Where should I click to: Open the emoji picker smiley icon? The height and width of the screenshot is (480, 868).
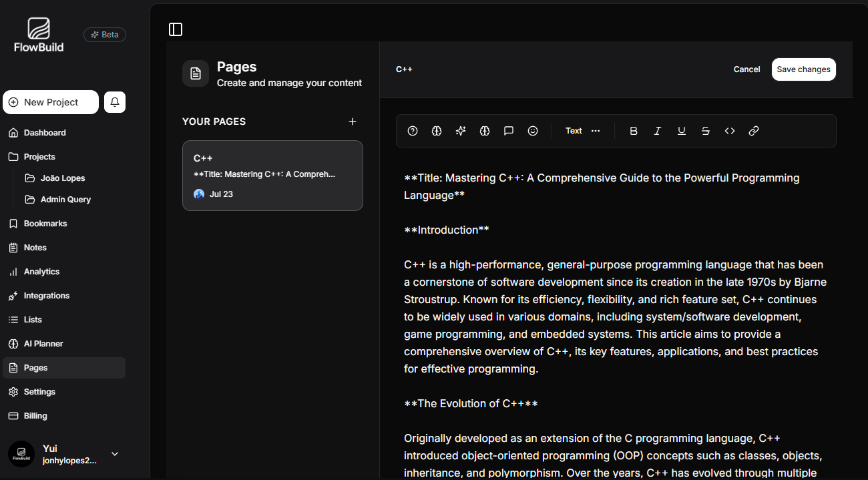[533, 131]
